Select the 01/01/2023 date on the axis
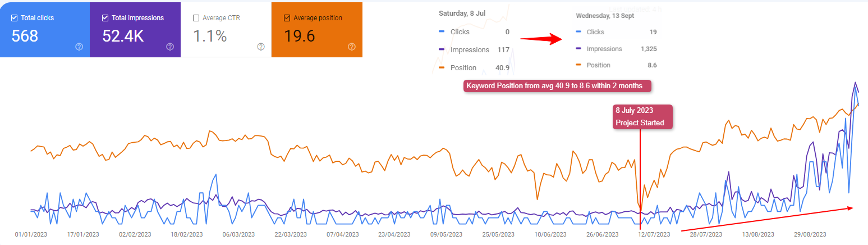The height and width of the screenshot is (245, 868). point(31,234)
